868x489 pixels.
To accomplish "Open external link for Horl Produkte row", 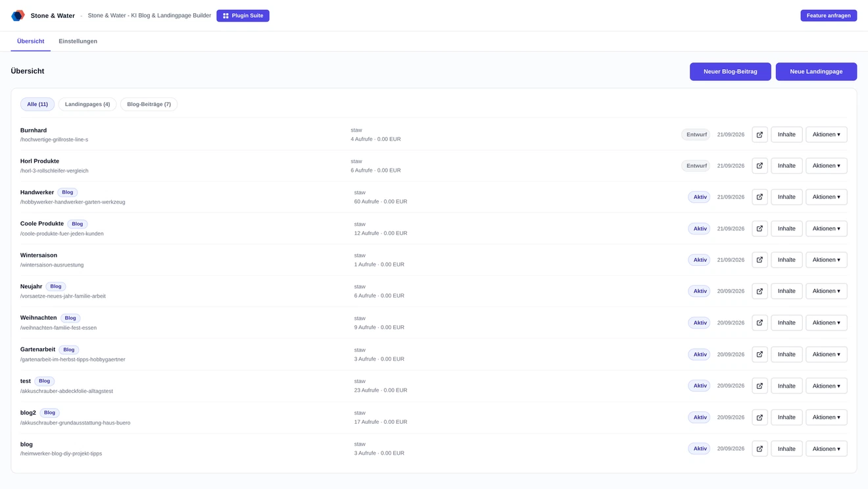I will (759, 166).
